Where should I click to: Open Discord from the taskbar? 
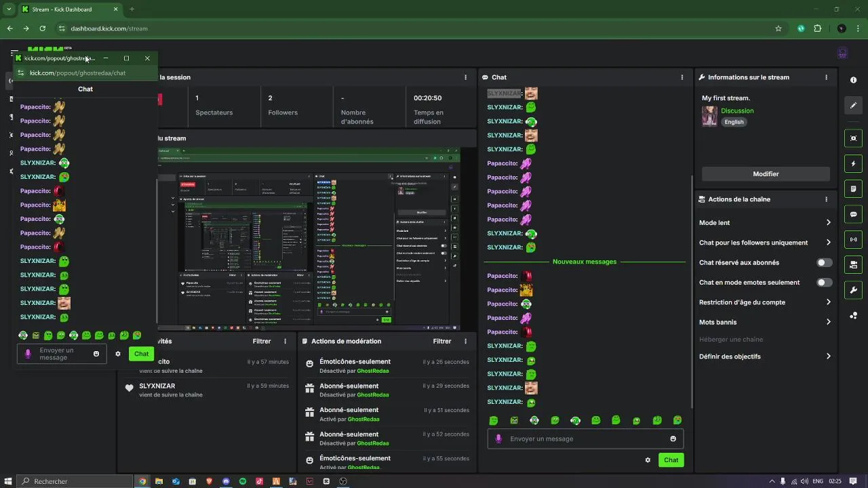click(x=226, y=481)
